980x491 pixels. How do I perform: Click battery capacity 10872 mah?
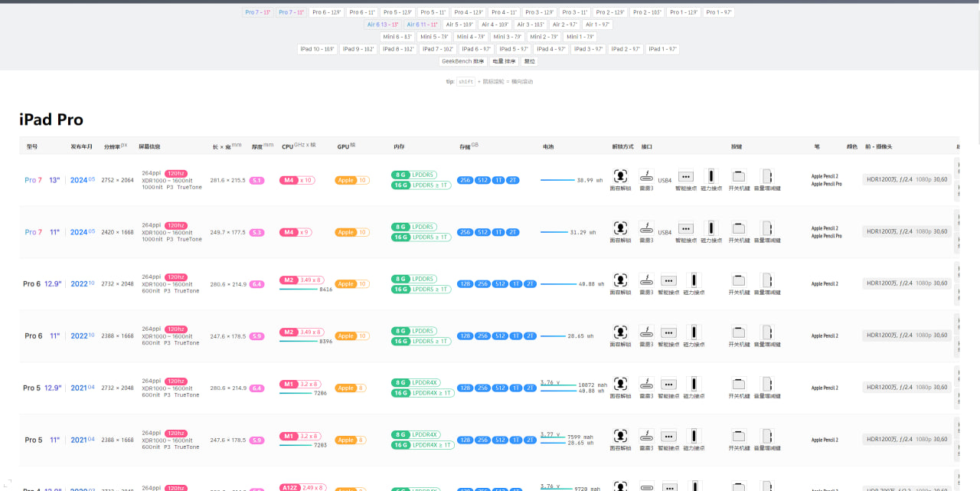pos(593,385)
